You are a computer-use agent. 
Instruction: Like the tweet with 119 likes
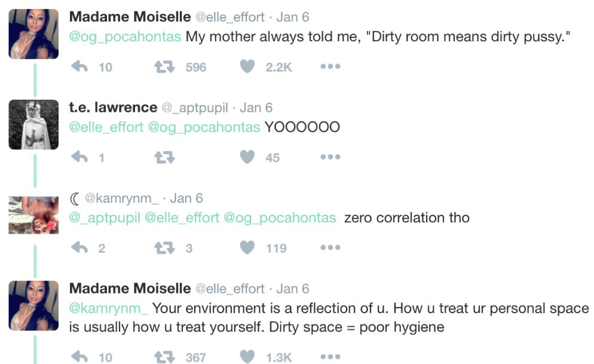coord(247,247)
